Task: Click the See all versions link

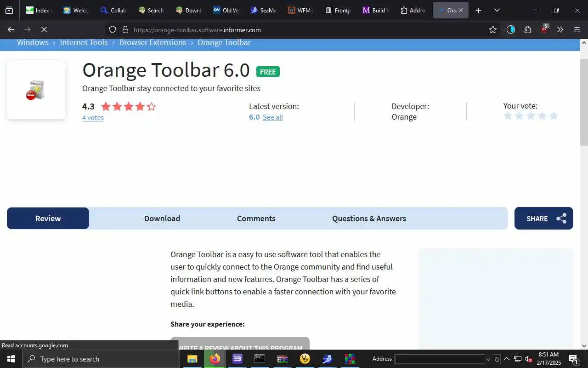Action: 273,117
